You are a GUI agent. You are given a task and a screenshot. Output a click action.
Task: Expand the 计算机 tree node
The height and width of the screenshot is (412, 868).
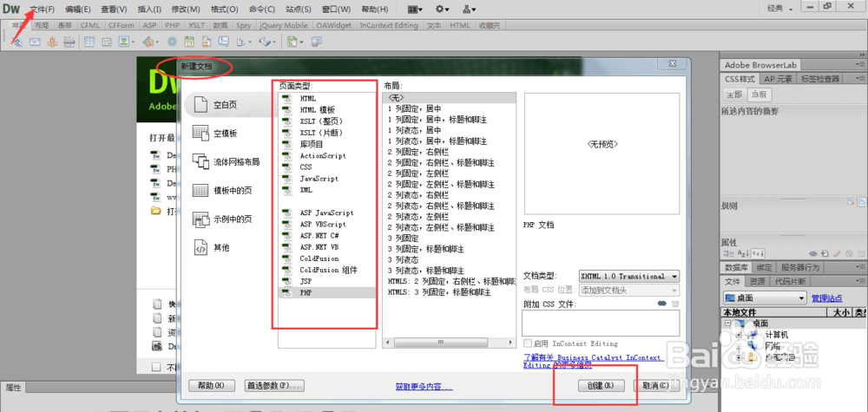pos(739,335)
